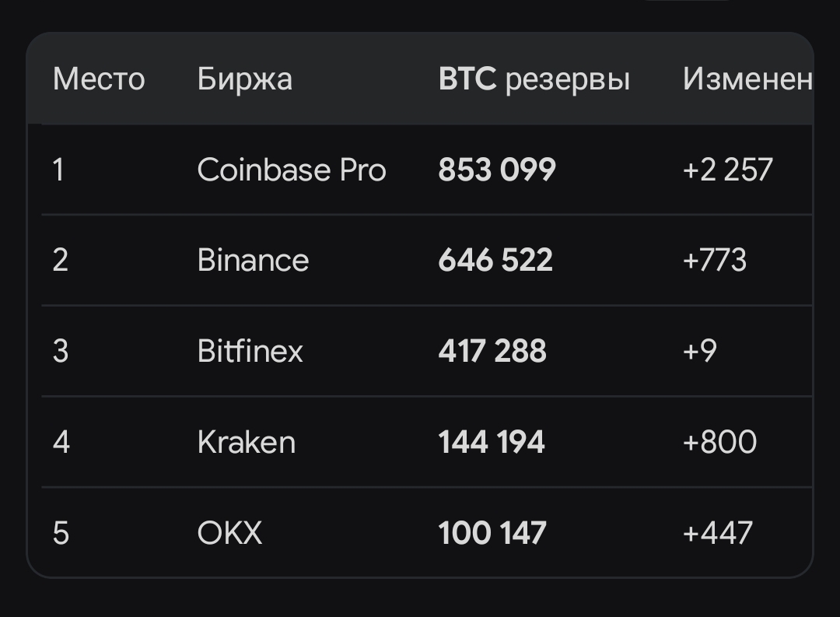840x617 pixels.
Task: Click rank number 1 in first row
Action: tap(58, 170)
